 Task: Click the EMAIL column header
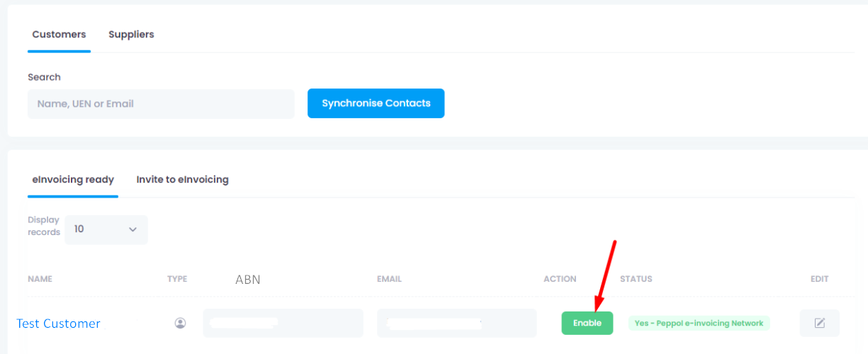[x=389, y=279]
